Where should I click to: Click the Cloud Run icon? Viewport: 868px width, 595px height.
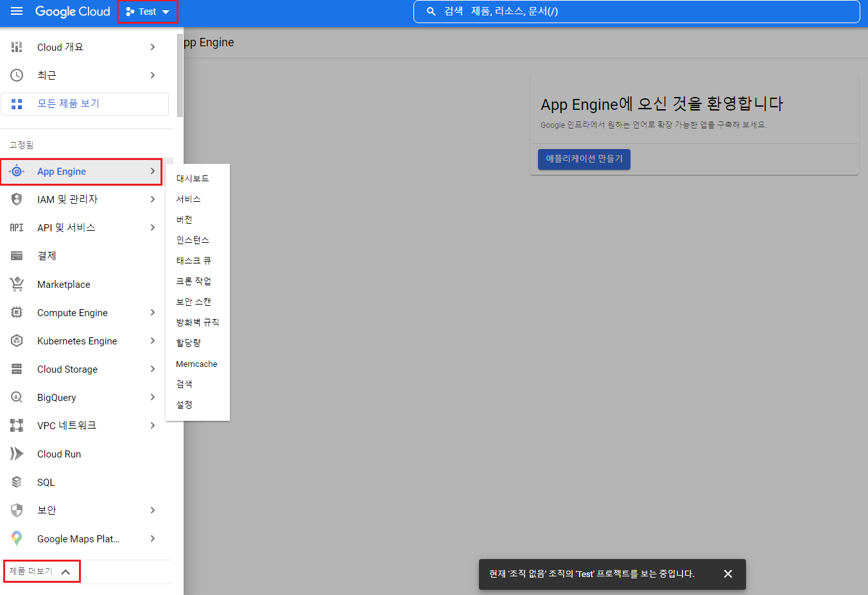(x=17, y=454)
